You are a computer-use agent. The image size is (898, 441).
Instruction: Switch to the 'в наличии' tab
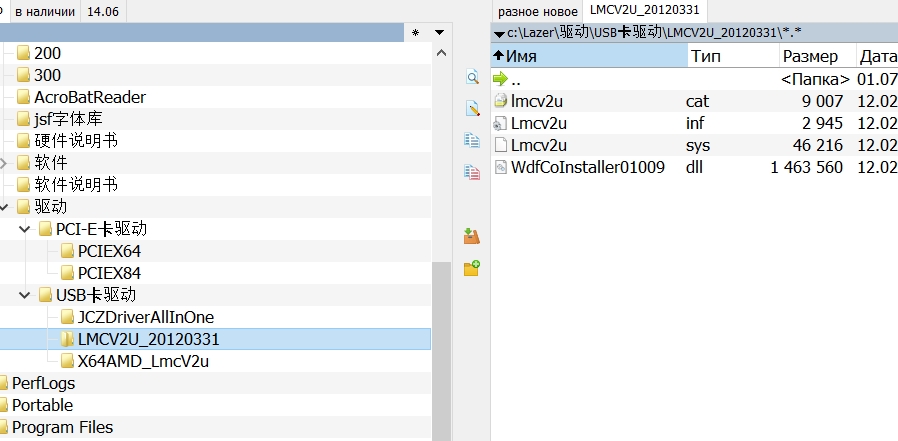pos(45,11)
